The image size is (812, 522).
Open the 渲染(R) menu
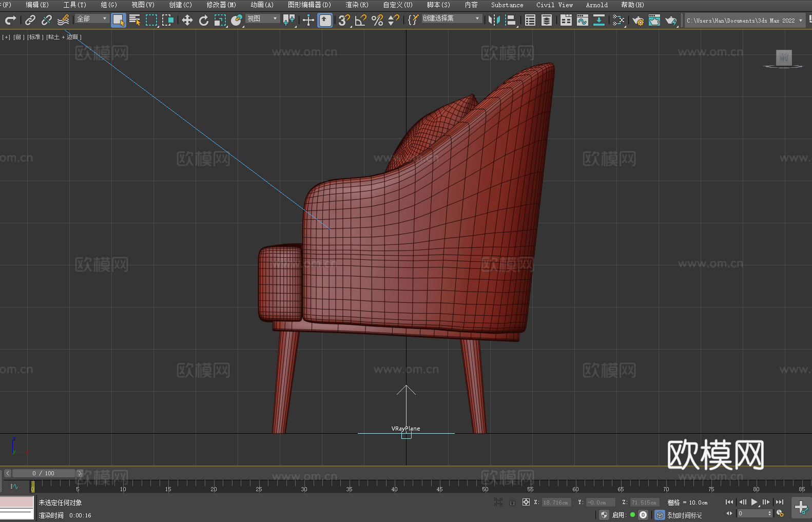coord(357,5)
